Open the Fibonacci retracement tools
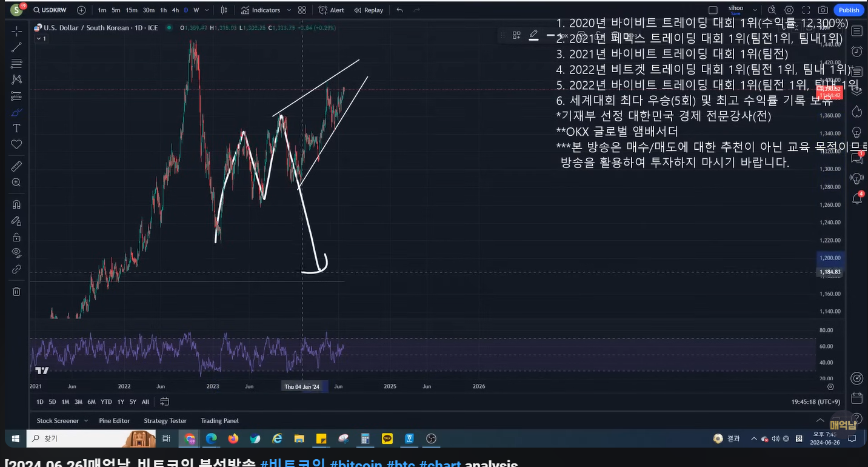The image size is (868, 467). pos(16,63)
